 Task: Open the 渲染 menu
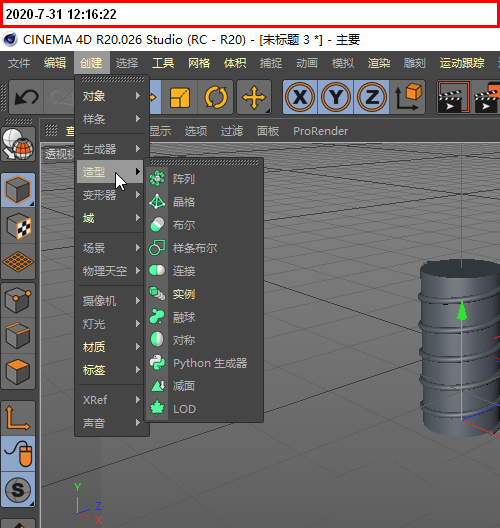(x=379, y=63)
